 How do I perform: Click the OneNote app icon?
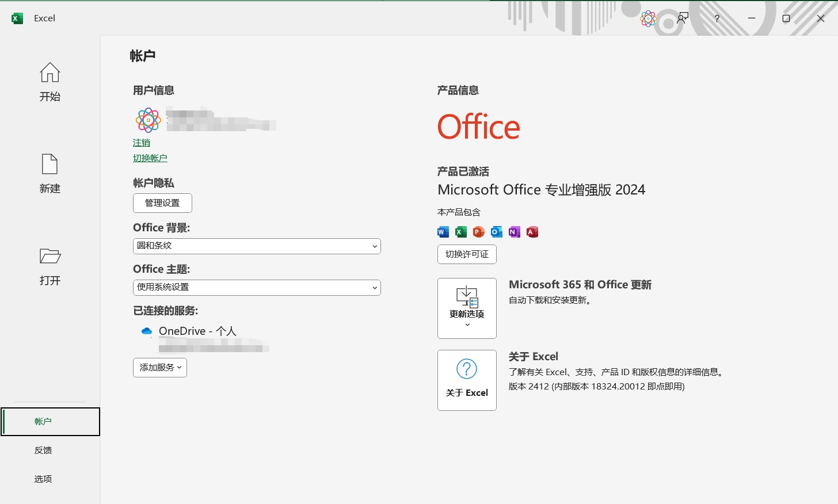pos(515,232)
